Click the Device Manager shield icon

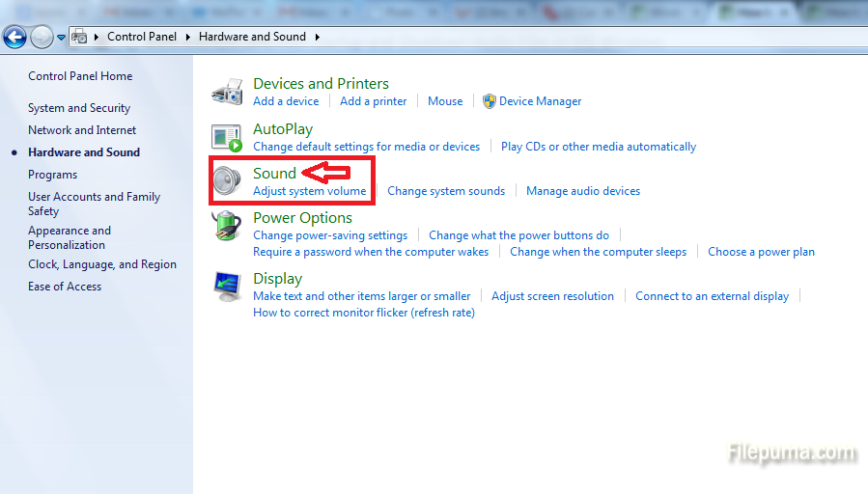[x=489, y=101]
